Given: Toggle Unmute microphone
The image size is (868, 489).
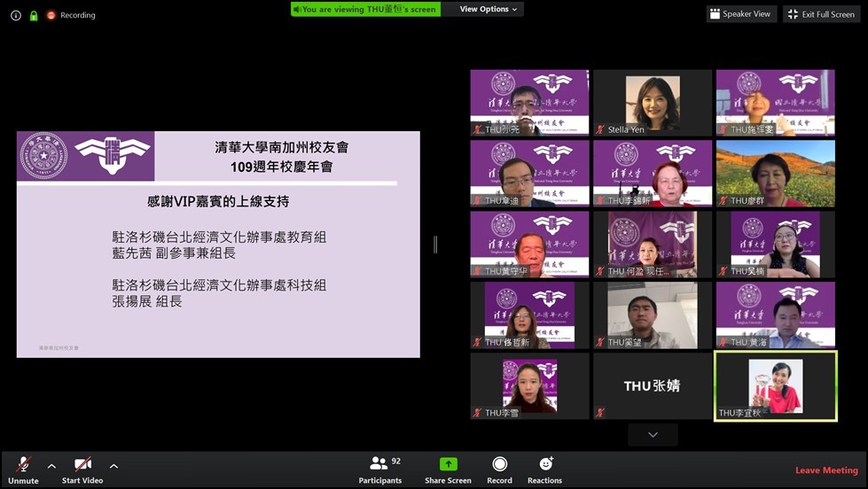Looking at the screenshot, I should [24, 464].
